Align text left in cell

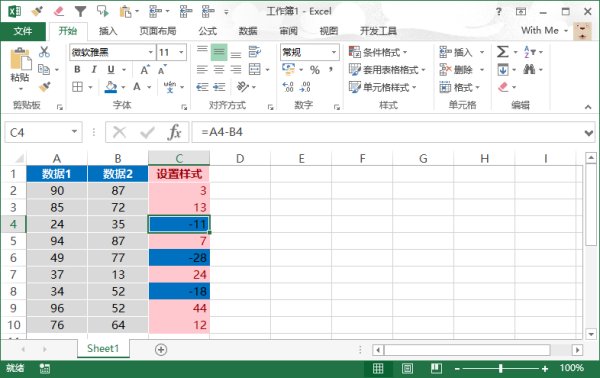[202, 69]
